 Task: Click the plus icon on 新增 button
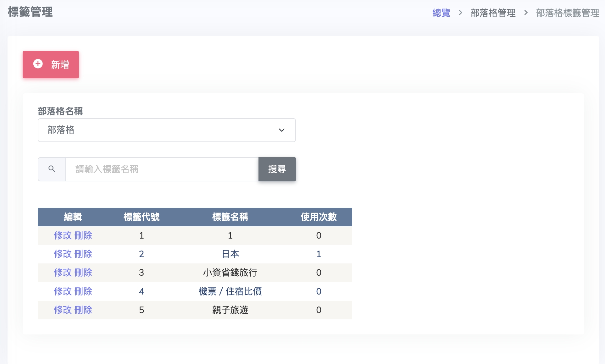click(38, 64)
